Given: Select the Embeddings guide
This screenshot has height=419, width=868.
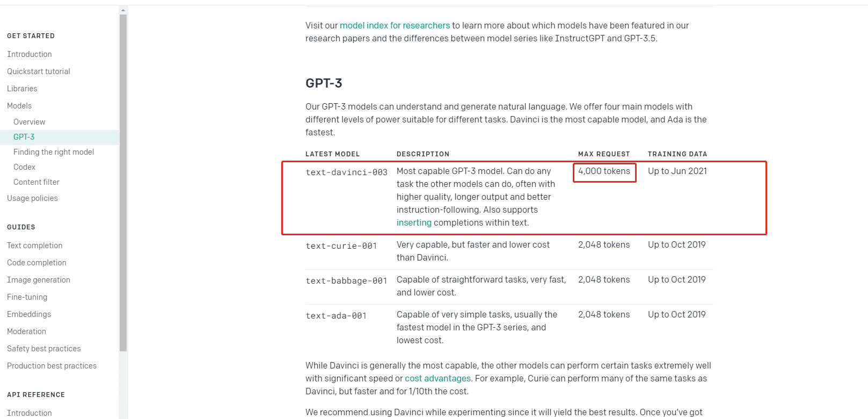Looking at the screenshot, I should point(28,314).
